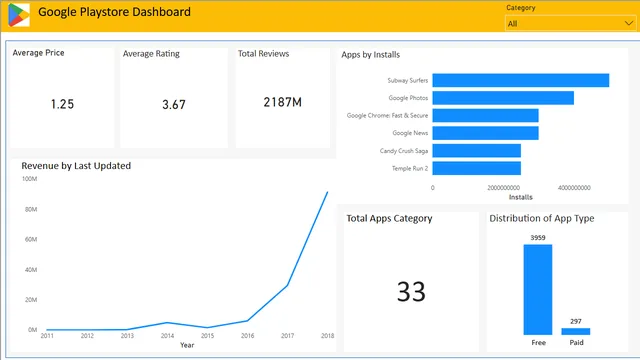Click the Subway Surfers axis label
This screenshot has height=360, width=640.
coord(408,80)
